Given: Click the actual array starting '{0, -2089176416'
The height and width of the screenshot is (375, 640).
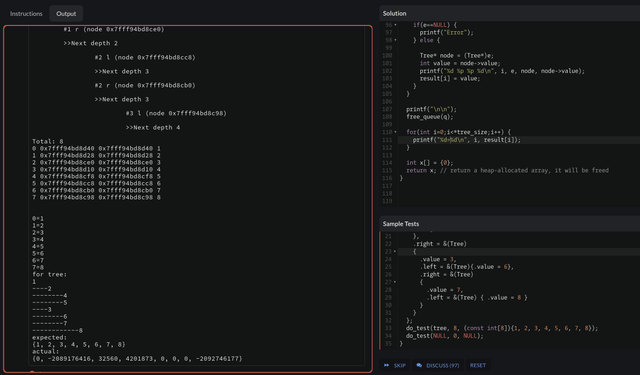Looking at the screenshot, I should [137, 359].
